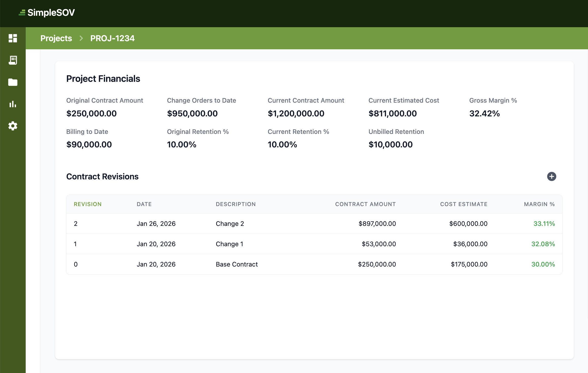Open the Dashboard from the sidebar
The width and height of the screenshot is (588, 373).
tap(13, 38)
